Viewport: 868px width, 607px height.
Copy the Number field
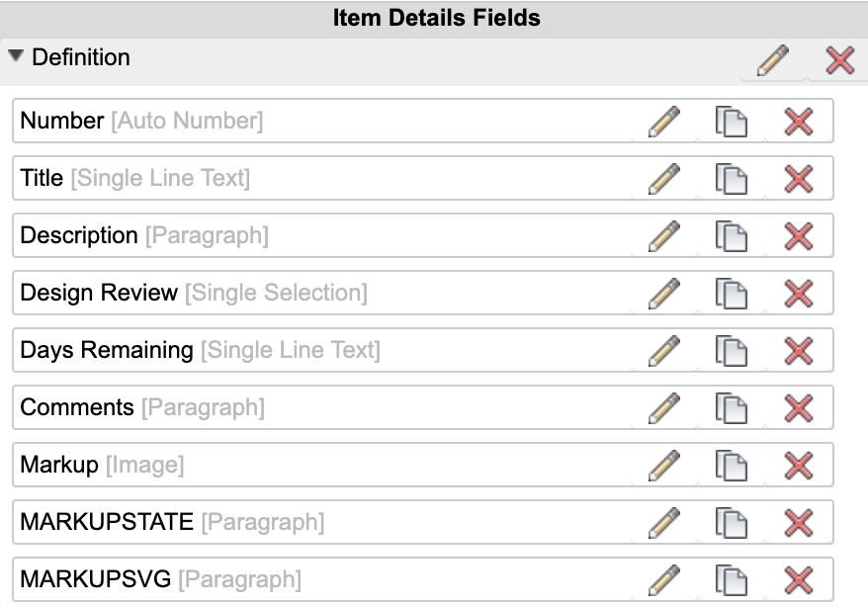point(731,122)
